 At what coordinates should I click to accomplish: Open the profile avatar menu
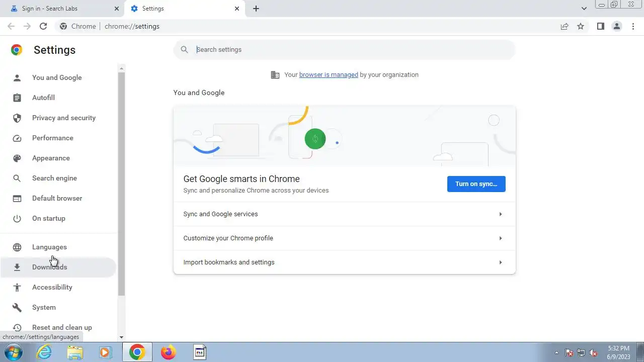click(617, 26)
